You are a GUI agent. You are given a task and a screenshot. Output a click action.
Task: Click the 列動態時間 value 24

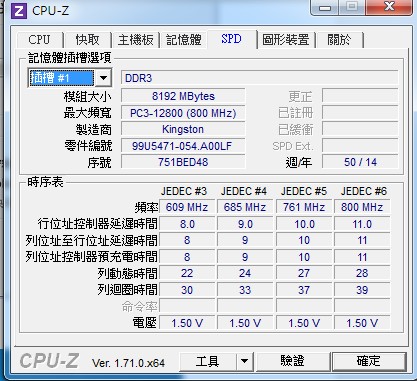click(x=245, y=273)
